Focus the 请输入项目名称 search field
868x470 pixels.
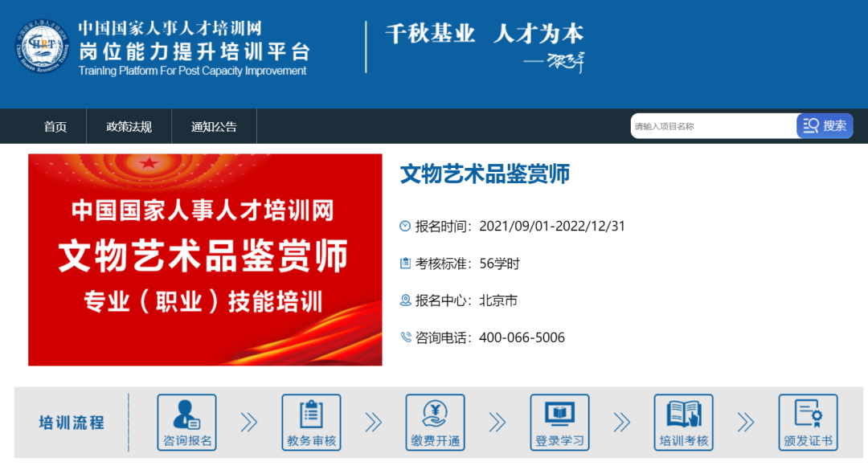(x=714, y=126)
